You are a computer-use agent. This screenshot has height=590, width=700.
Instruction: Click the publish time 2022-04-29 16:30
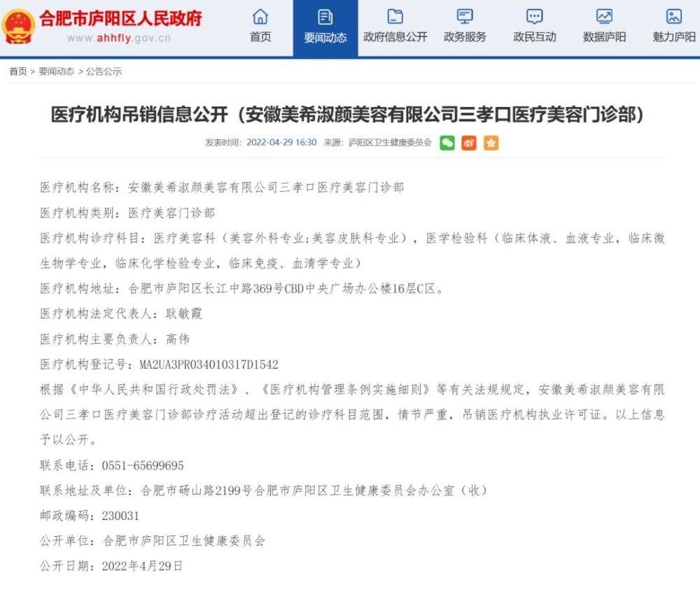click(x=281, y=142)
